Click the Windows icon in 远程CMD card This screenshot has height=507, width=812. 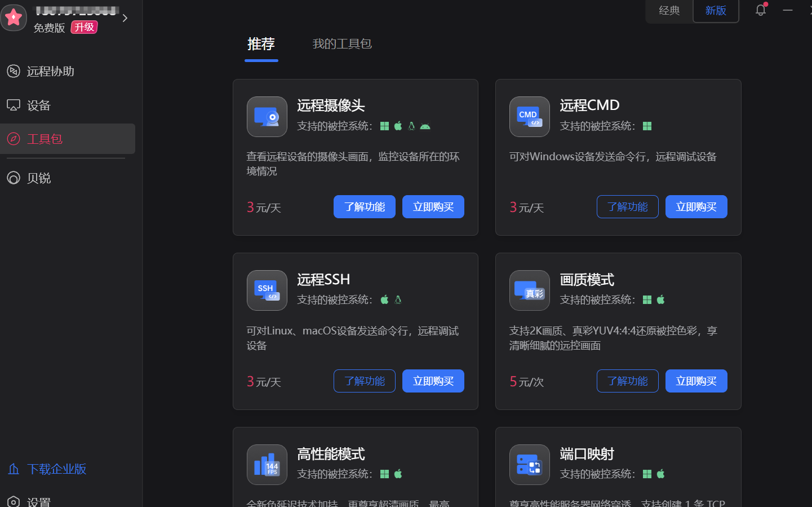tap(647, 126)
